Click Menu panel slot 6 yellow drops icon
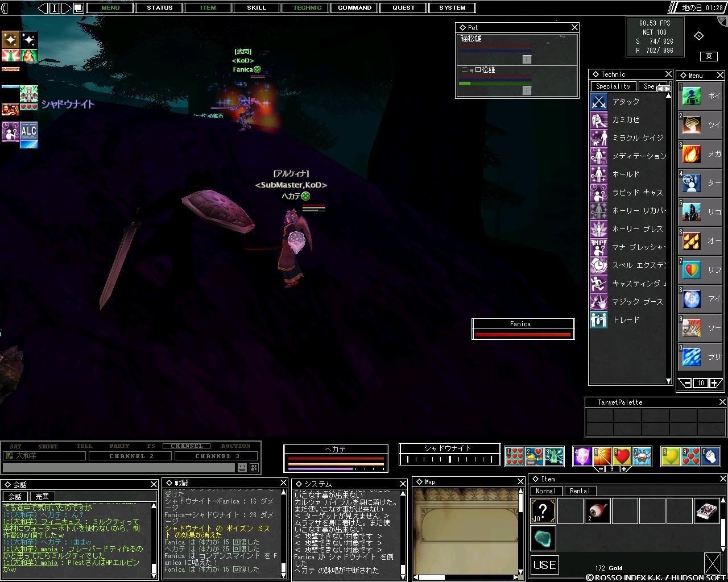Viewport: 728px width, 582px height. click(x=692, y=240)
